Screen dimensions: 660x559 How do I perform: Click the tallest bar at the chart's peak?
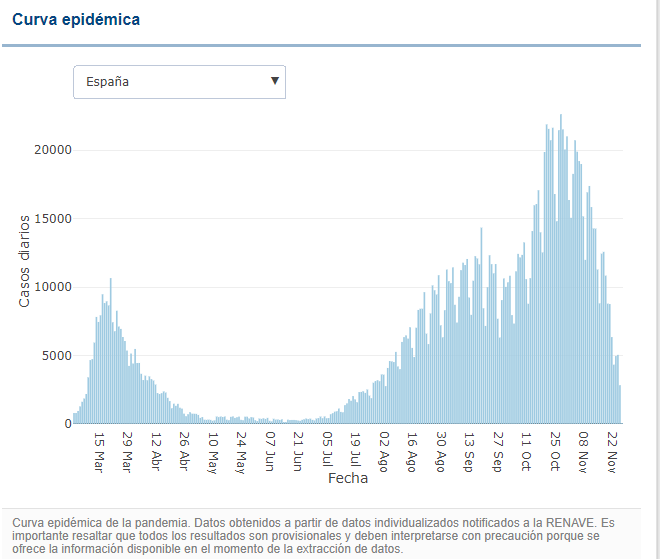[x=560, y=270]
